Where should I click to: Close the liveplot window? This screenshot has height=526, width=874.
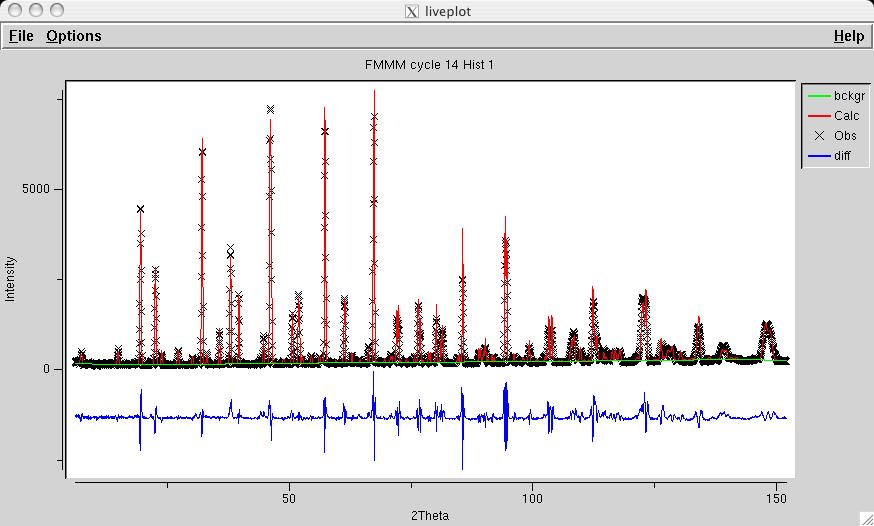click(15, 11)
